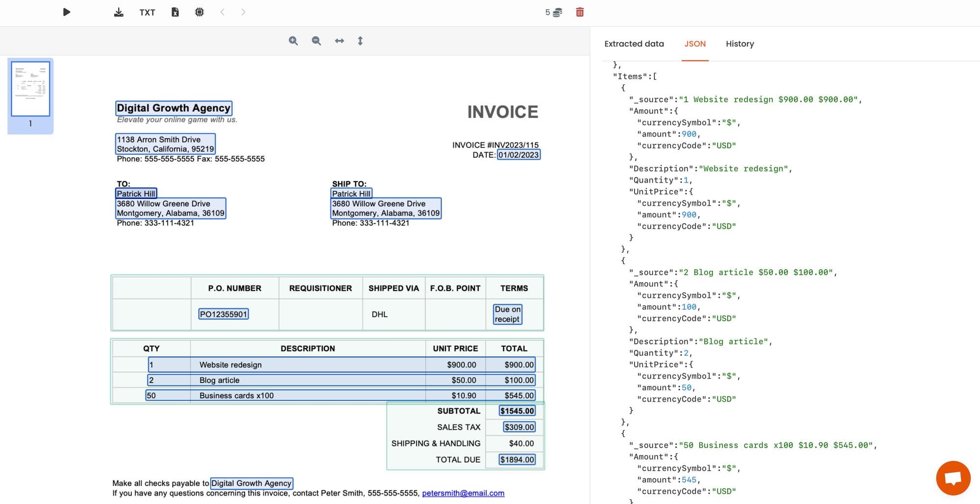Click the credits coins icon
The width and height of the screenshot is (980, 504).
557,13
